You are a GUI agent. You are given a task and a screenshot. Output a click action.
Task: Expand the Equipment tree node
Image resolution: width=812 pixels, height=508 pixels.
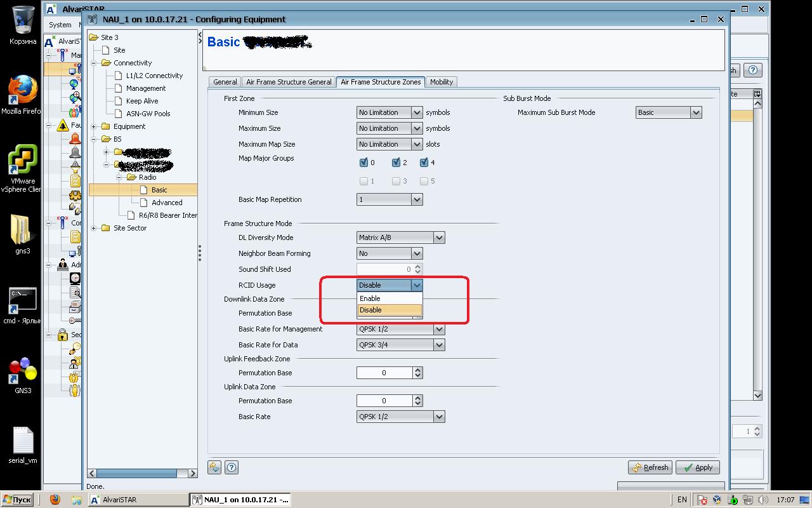tap(94, 126)
